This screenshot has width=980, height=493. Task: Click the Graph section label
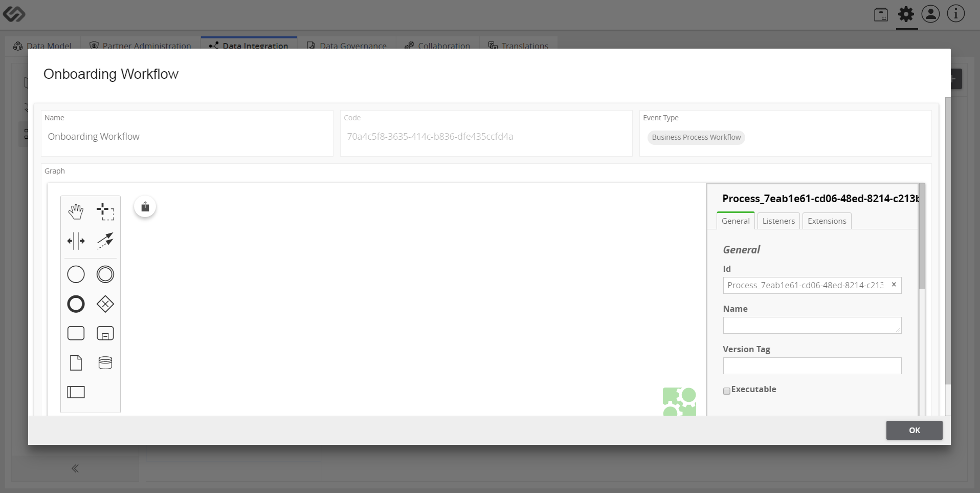[55, 171]
